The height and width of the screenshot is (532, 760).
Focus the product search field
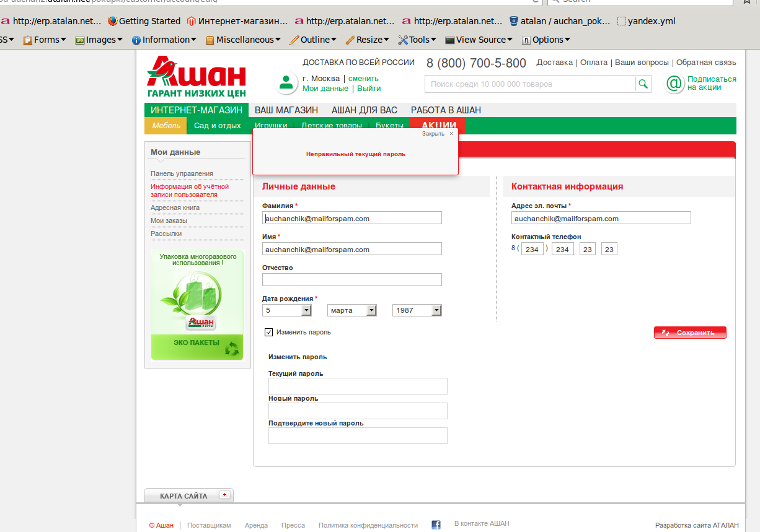click(x=530, y=84)
